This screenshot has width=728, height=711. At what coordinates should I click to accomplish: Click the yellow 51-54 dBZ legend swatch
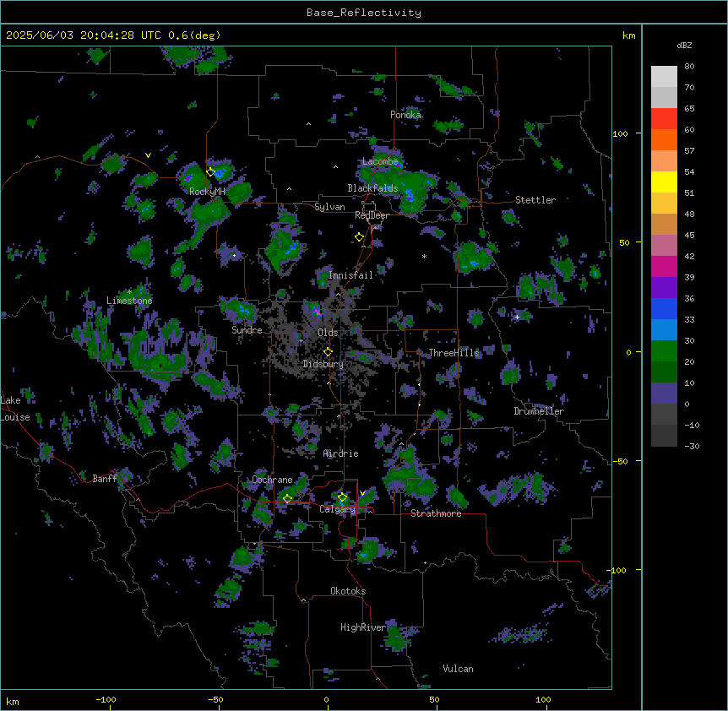(664, 182)
